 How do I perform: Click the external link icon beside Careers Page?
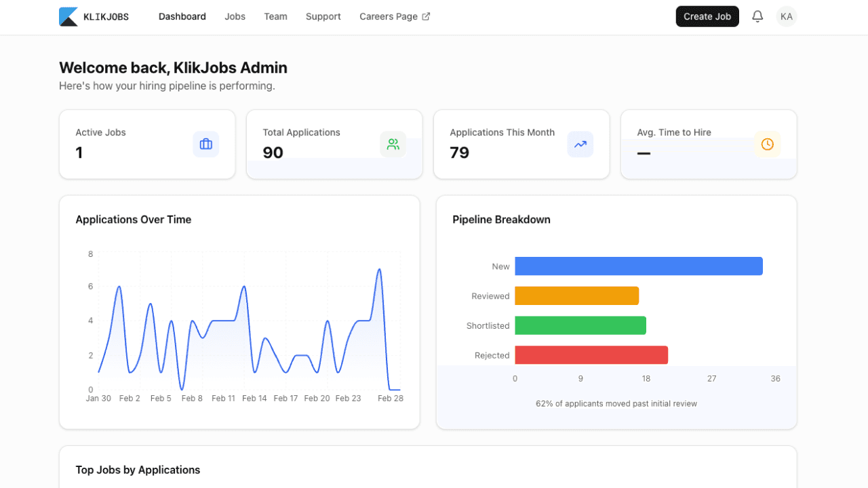click(426, 16)
